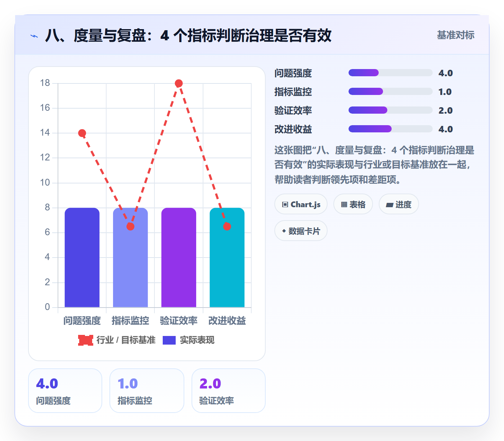Click the 指标监控 x-axis label
The width and height of the screenshot is (504, 441).
click(x=130, y=320)
